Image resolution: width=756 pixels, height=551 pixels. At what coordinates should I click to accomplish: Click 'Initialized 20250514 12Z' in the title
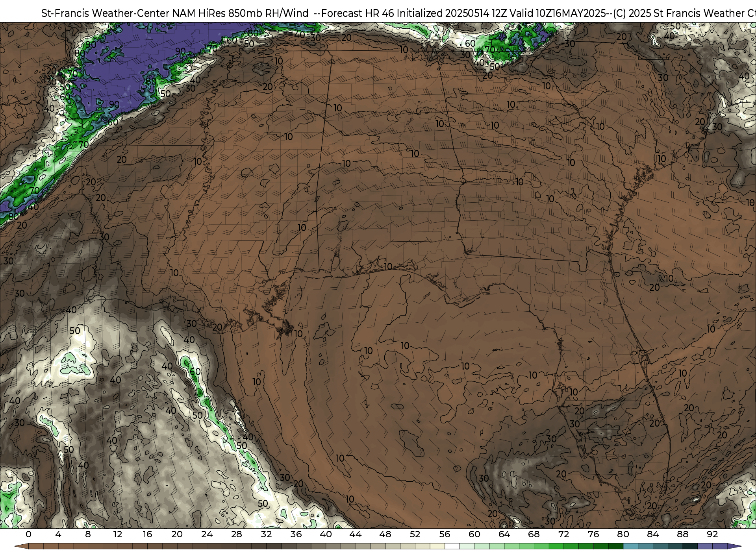tap(452, 13)
